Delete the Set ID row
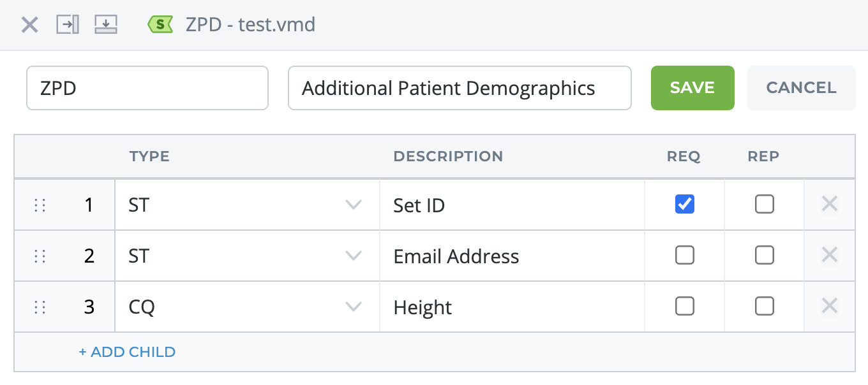This screenshot has width=868, height=385. (x=829, y=204)
